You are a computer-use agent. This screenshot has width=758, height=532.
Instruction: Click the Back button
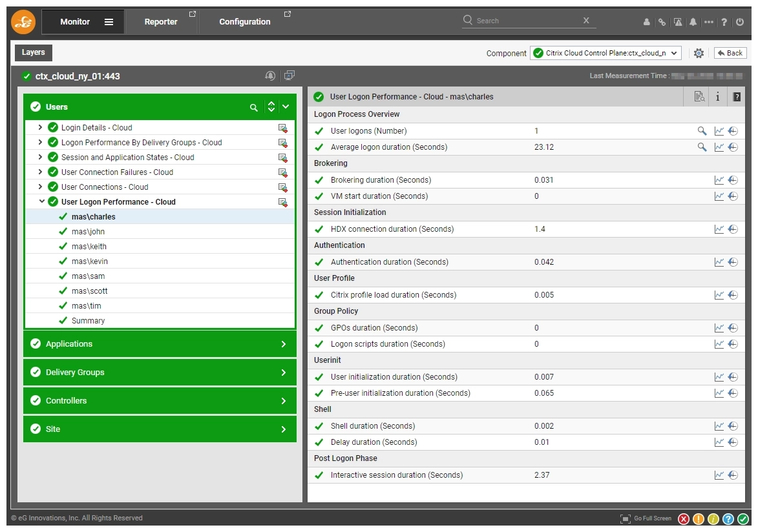coord(730,53)
